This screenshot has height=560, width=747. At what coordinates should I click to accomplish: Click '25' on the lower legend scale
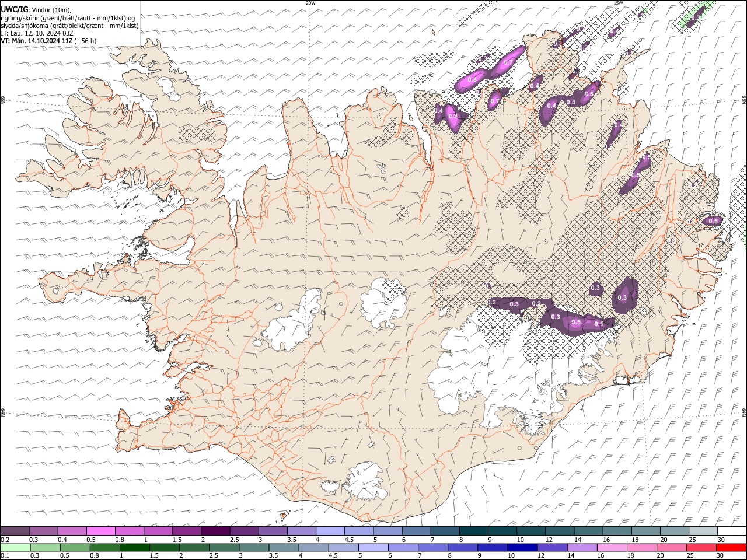pyautogui.click(x=692, y=556)
